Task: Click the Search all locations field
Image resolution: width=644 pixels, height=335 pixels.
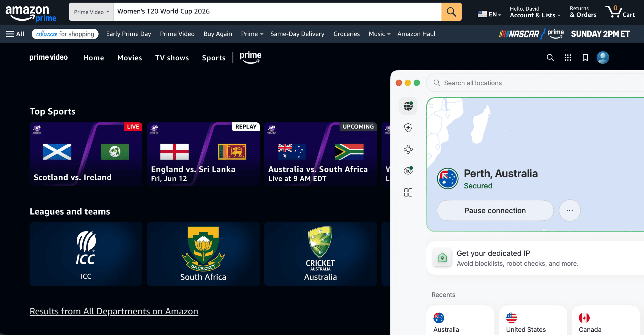Action: coord(535,83)
